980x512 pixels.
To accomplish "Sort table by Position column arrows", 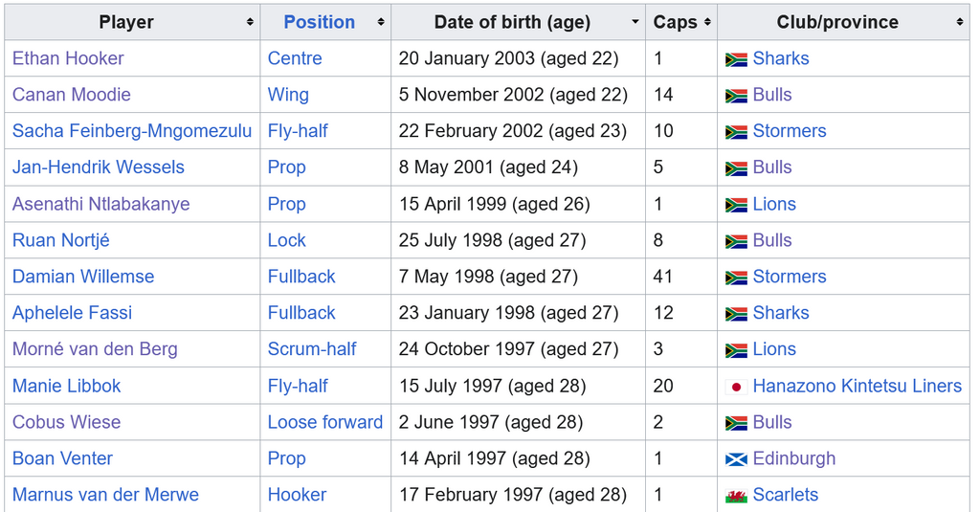I will (x=381, y=22).
